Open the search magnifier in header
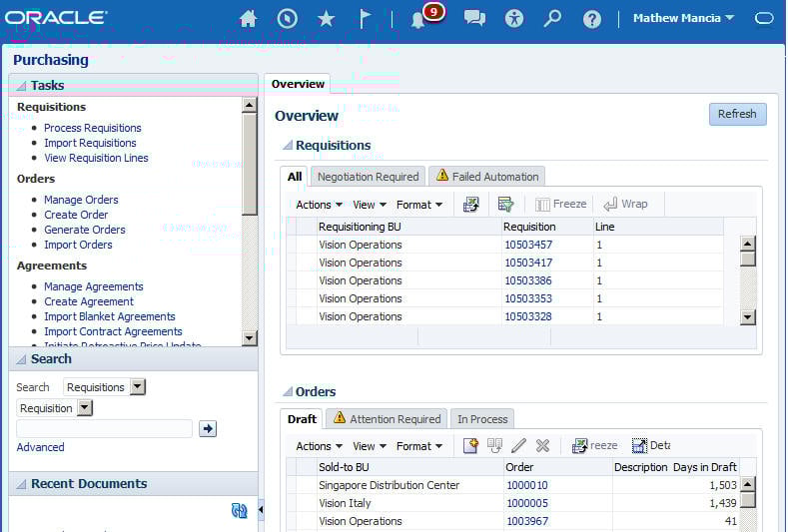 click(552, 19)
